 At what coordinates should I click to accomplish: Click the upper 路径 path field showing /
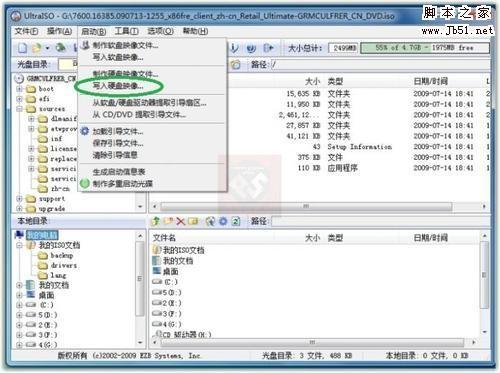(380, 64)
